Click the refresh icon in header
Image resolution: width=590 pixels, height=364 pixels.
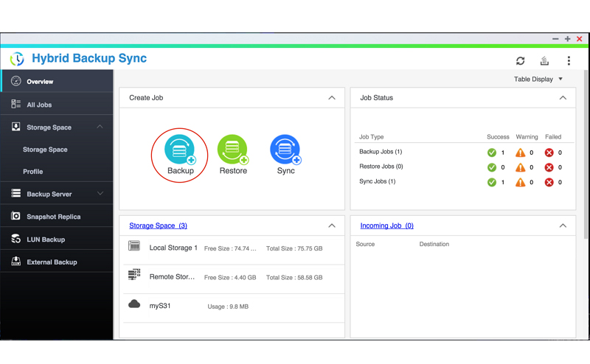point(521,60)
